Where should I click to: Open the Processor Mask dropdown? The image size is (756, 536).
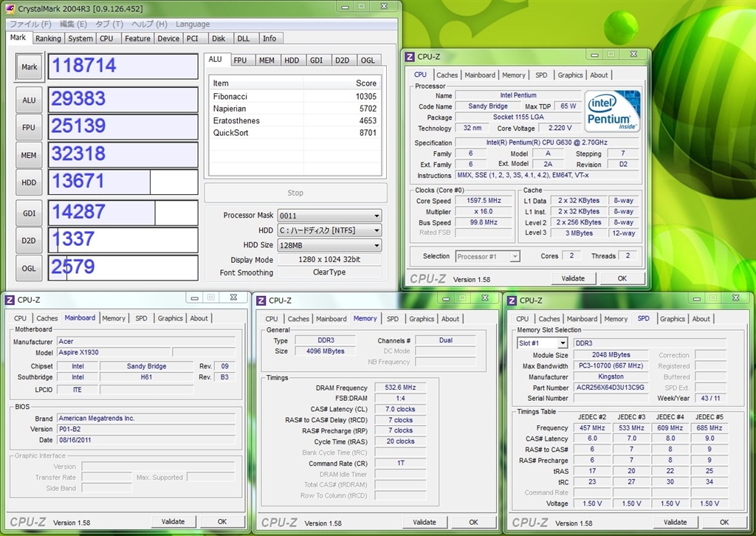point(329,216)
